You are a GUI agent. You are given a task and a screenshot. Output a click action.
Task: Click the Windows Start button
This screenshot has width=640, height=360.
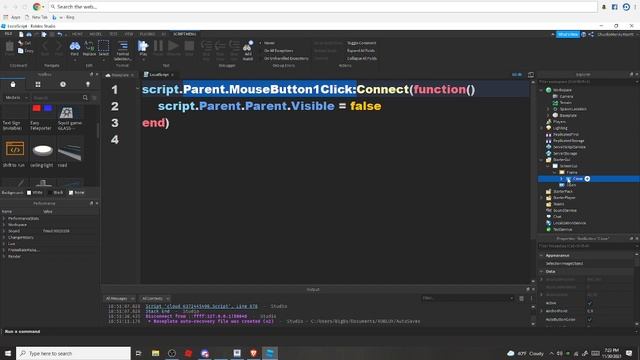tap(8, 353)
